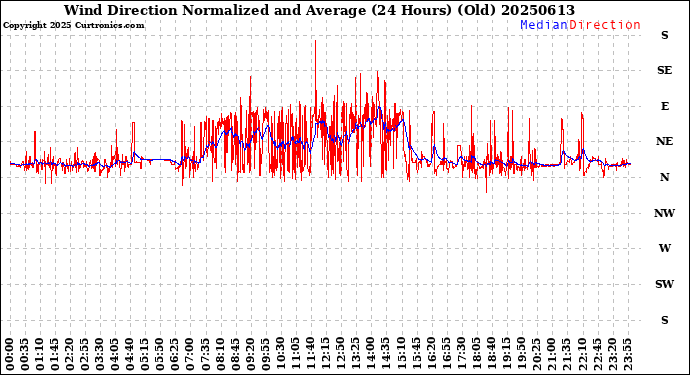Click the '07:00' time label
The height and width of the screenshot is (375, 690).
(x=190, y=354)
